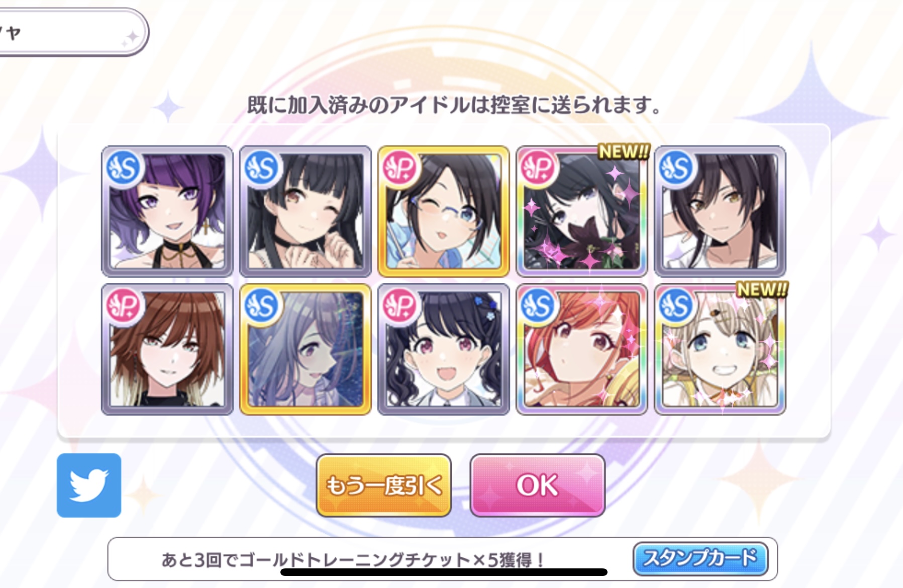Click the S badge on orange-haired card
Image resolution: width=903 pixels, height=588 pixels.
coord(539,306)
